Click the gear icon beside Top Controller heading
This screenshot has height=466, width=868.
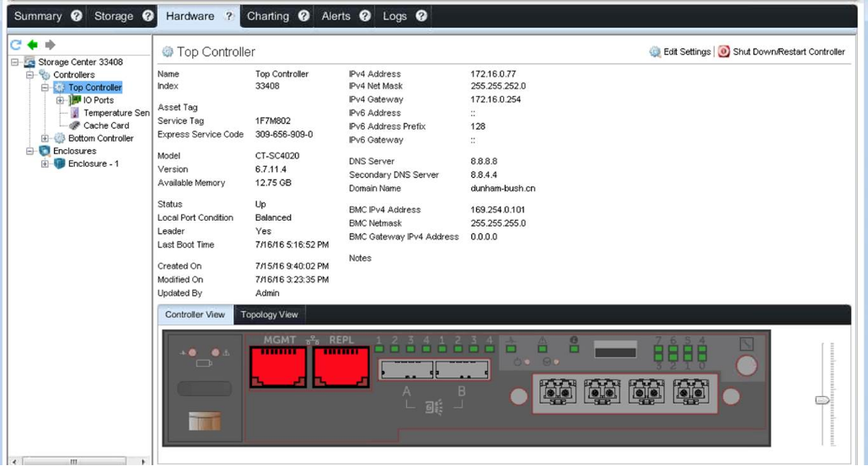[167, 52]
